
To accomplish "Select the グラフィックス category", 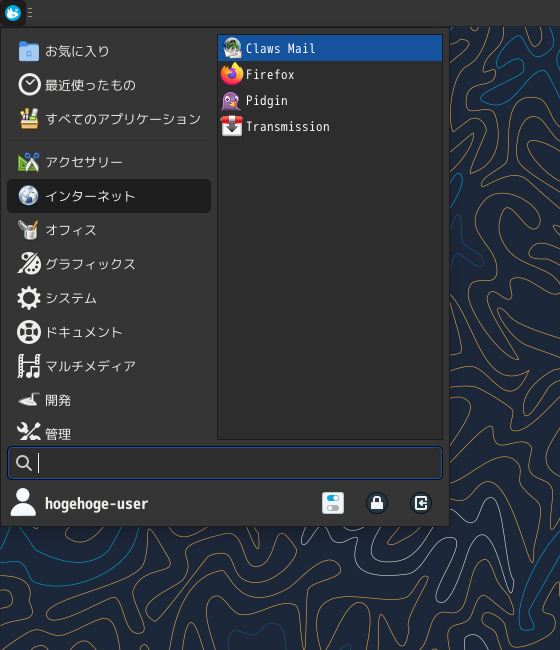I will (109, 264).
